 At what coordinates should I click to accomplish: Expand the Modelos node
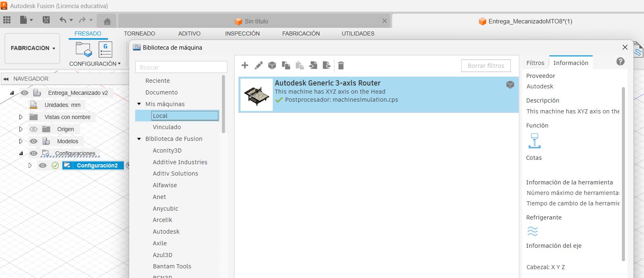[x=21, y=141]
